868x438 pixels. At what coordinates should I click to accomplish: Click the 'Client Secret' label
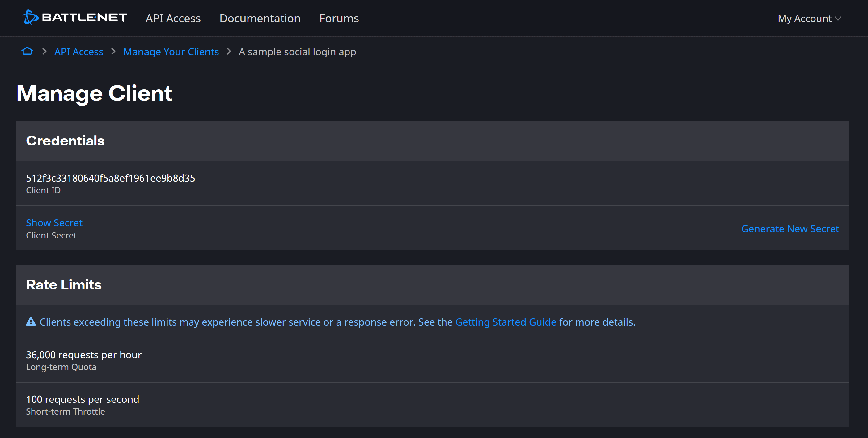(x=51, y=235)
